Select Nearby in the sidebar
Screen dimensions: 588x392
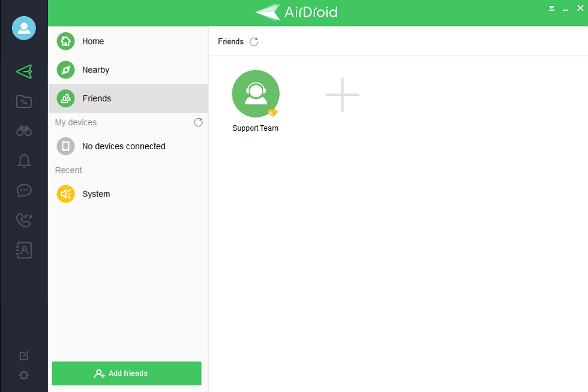point(128,70)
